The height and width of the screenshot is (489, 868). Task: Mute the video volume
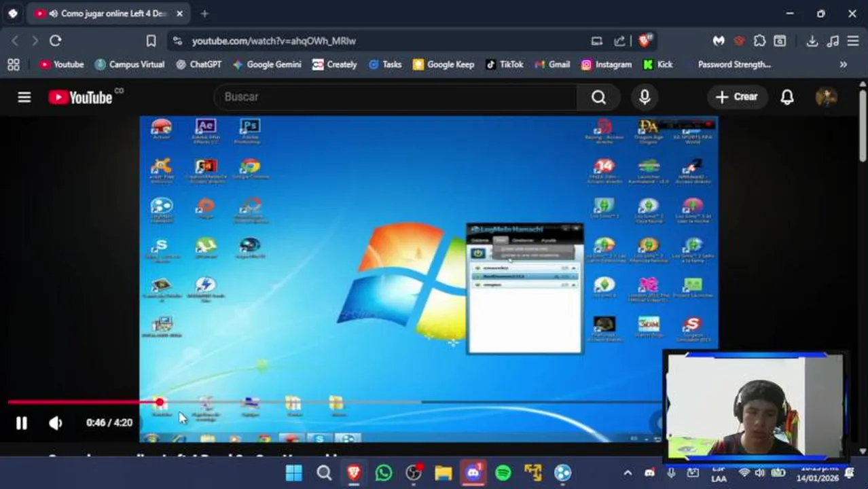(x=56, y=423)
